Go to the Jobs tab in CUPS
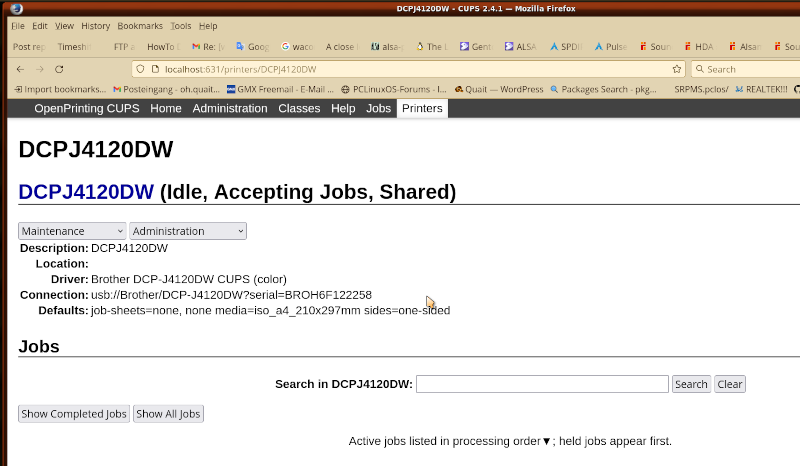800x466 pixels. pyautogui.click(x=378, y=108)
